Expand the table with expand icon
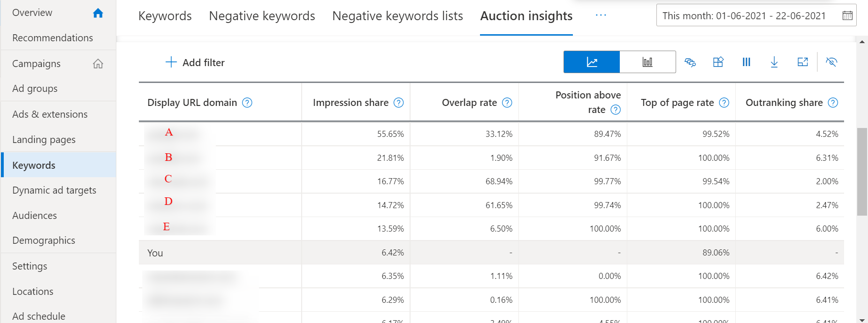868x323 pixels. [x=803, y=62]
